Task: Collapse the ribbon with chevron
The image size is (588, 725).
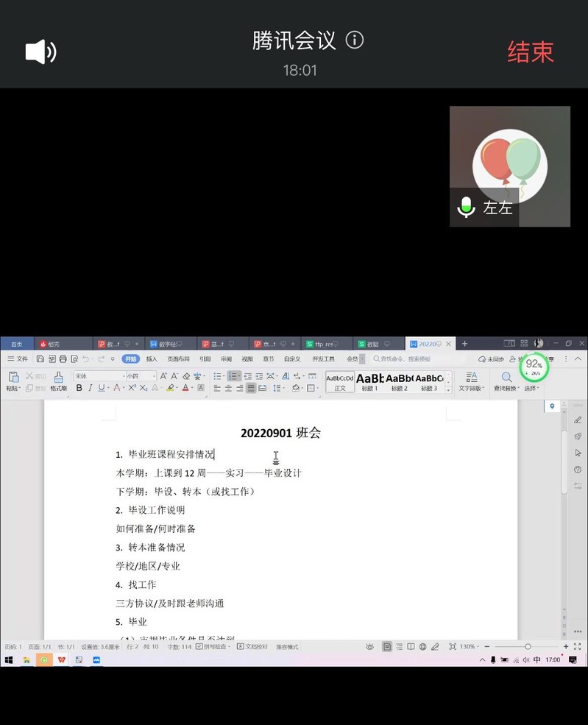Action: click(x=578, y=358)
